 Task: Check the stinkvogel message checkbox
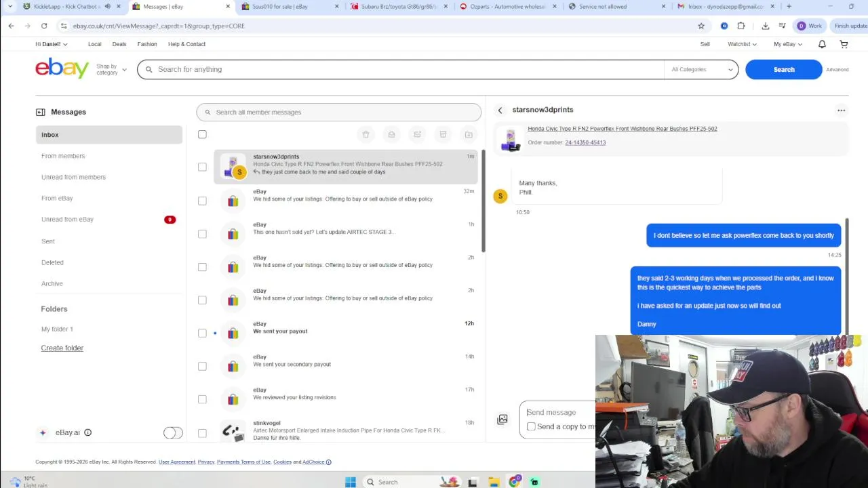point(202,432)
